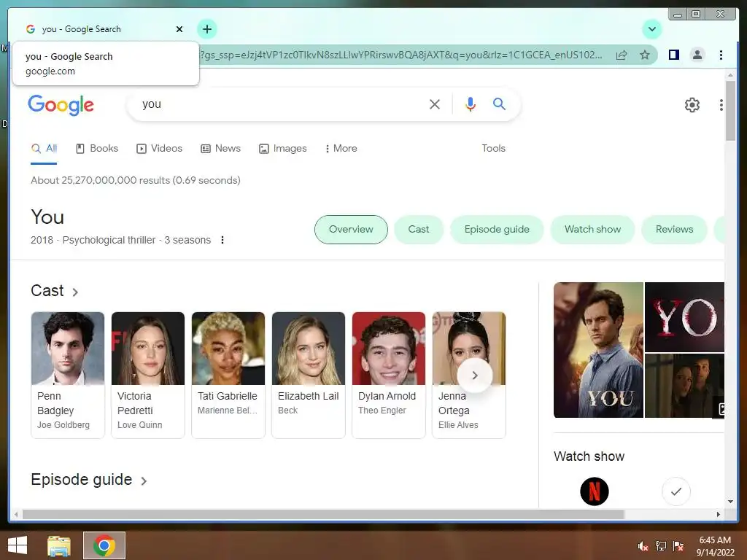The height and width of the screenshot is (560, 747).
Task: Open Elizabeth Lail cast card
Action: 309,375
